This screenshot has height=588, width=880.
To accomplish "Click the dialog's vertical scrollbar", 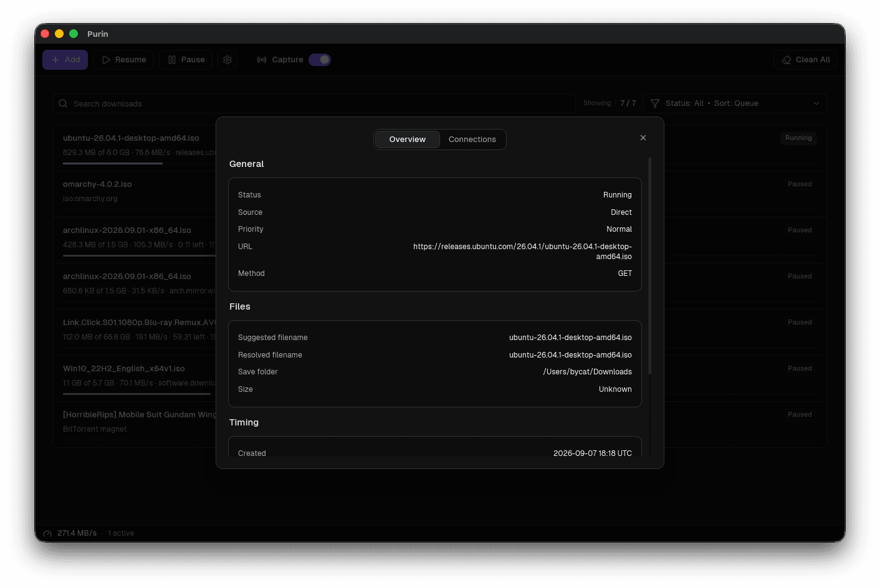I will [x=650, y=266].
